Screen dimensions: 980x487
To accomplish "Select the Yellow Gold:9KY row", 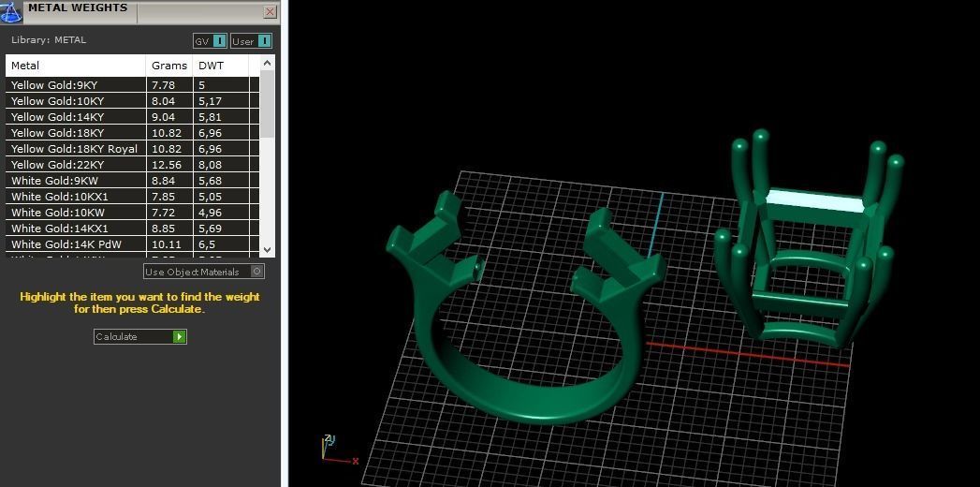I will click(x=133, y=85).
